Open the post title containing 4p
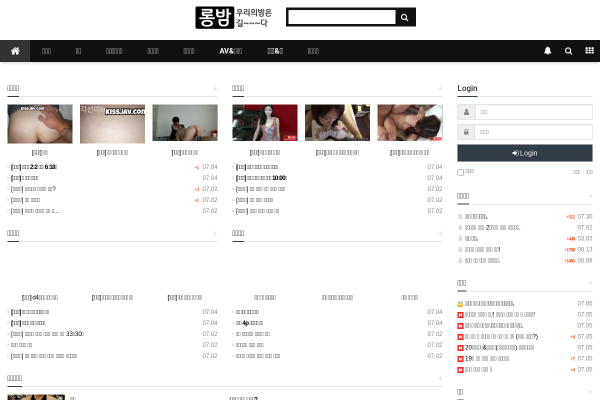 (249, 323)
